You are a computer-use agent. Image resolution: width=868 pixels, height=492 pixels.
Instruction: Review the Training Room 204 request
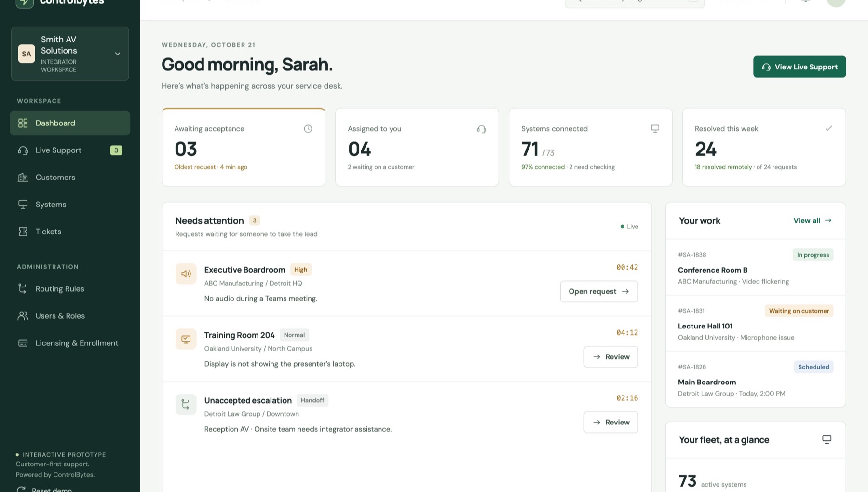pos(610,357)
